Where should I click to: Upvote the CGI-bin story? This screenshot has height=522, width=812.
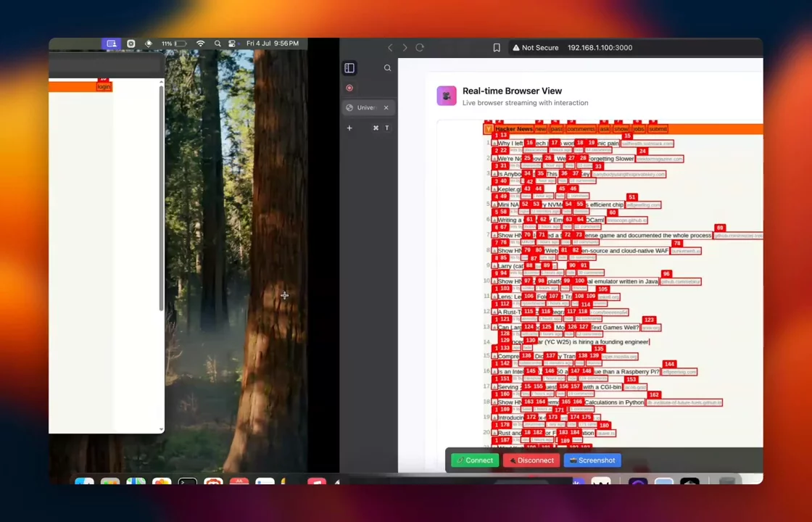coord(494,387)
